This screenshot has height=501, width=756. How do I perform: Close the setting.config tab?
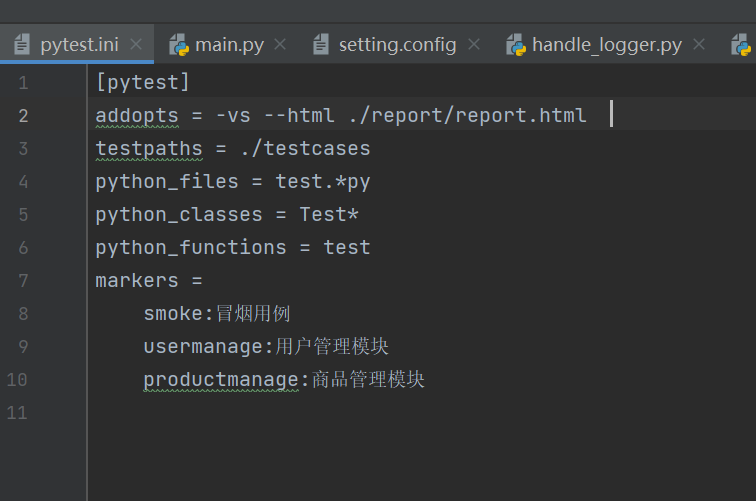(474, 45)
